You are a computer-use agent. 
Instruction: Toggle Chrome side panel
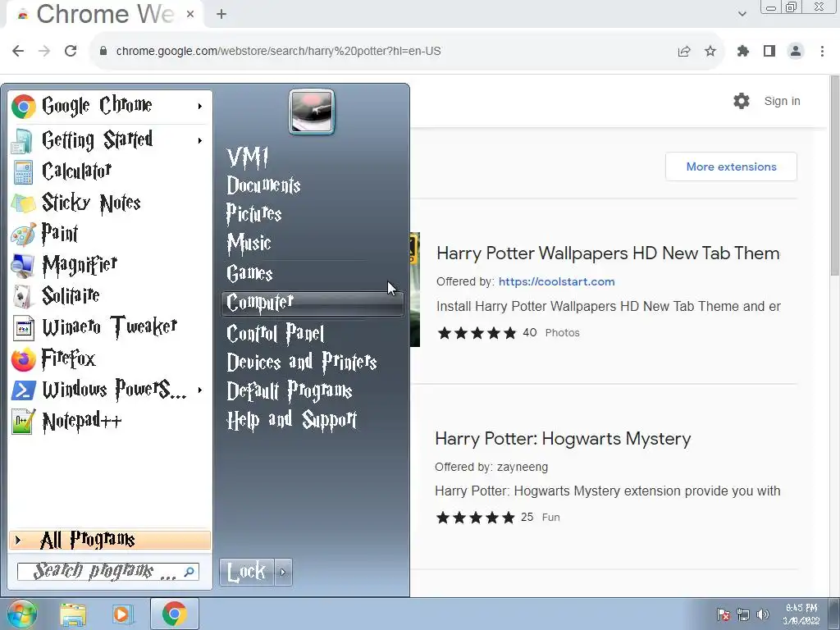pyautogui.click(x=769, y=52)
